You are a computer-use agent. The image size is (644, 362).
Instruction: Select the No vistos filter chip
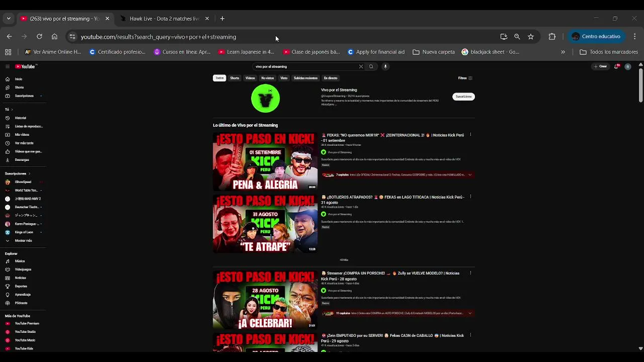point(268,78)
